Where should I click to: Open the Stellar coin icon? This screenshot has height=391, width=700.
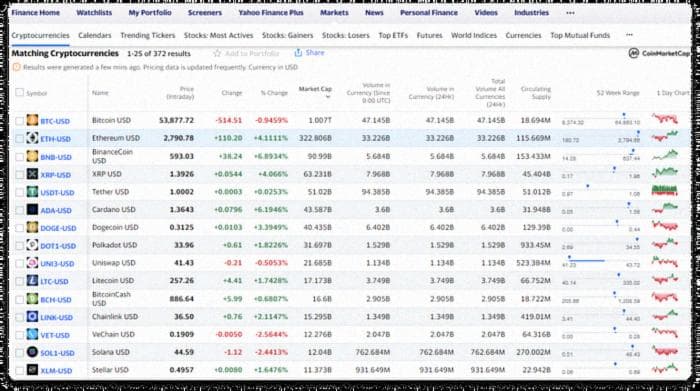[32, 370]
